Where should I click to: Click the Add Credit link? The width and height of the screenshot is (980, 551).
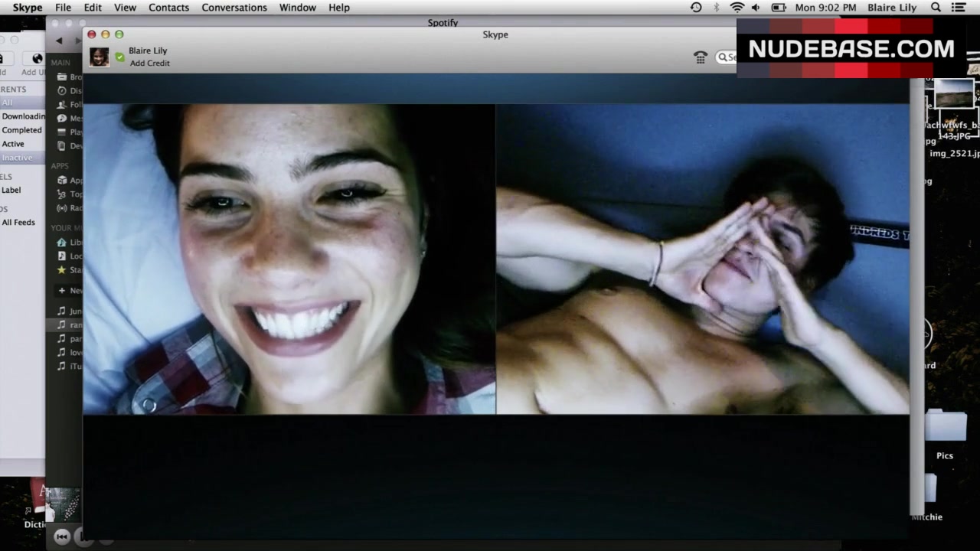(x=149, y=64)
